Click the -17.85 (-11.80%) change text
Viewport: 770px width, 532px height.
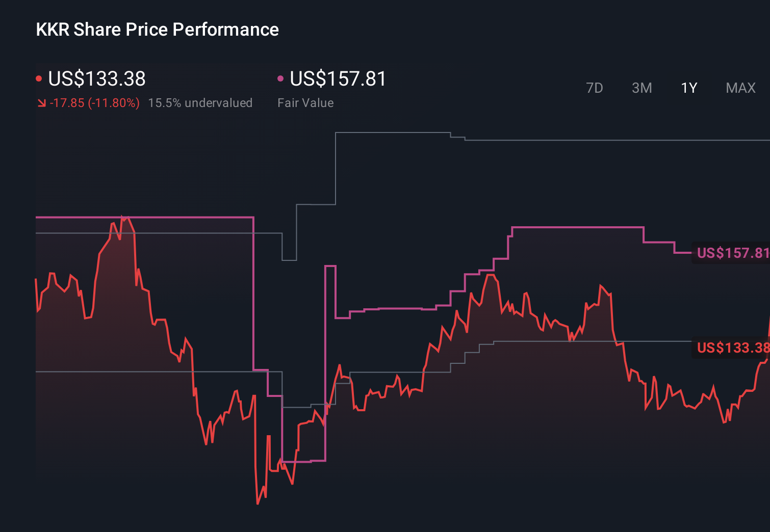point(95,103)
